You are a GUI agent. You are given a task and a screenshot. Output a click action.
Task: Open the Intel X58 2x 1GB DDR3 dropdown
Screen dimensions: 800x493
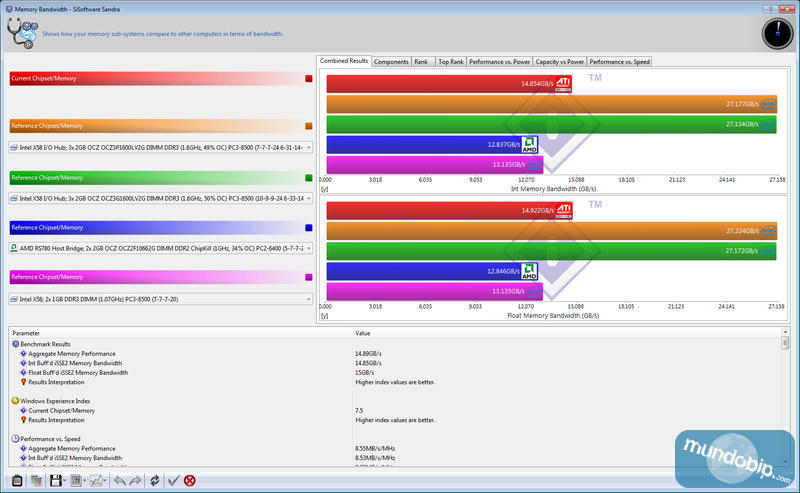(161, 300)
